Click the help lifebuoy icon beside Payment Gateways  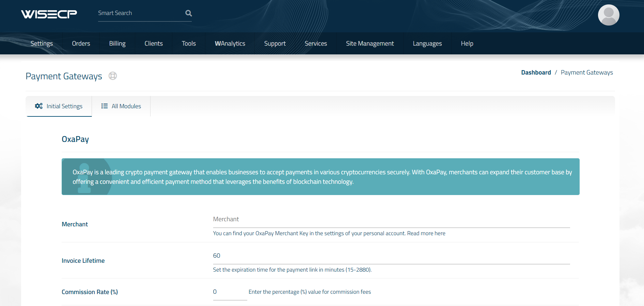coord(113,76)
